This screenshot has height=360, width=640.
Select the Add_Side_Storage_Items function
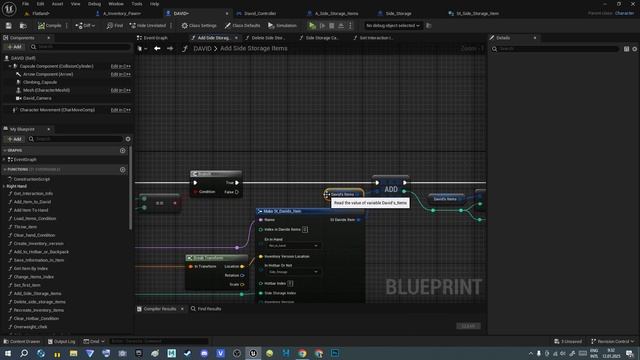(x=38, y=293)
